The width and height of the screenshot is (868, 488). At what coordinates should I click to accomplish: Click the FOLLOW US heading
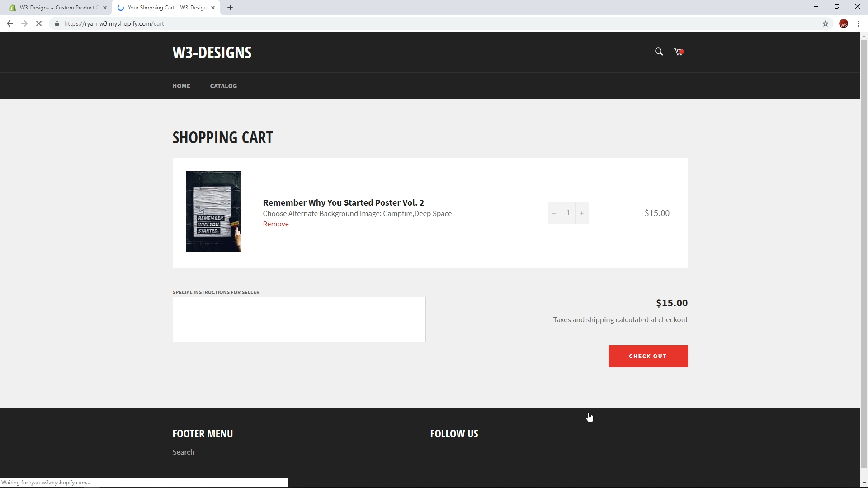454,434
